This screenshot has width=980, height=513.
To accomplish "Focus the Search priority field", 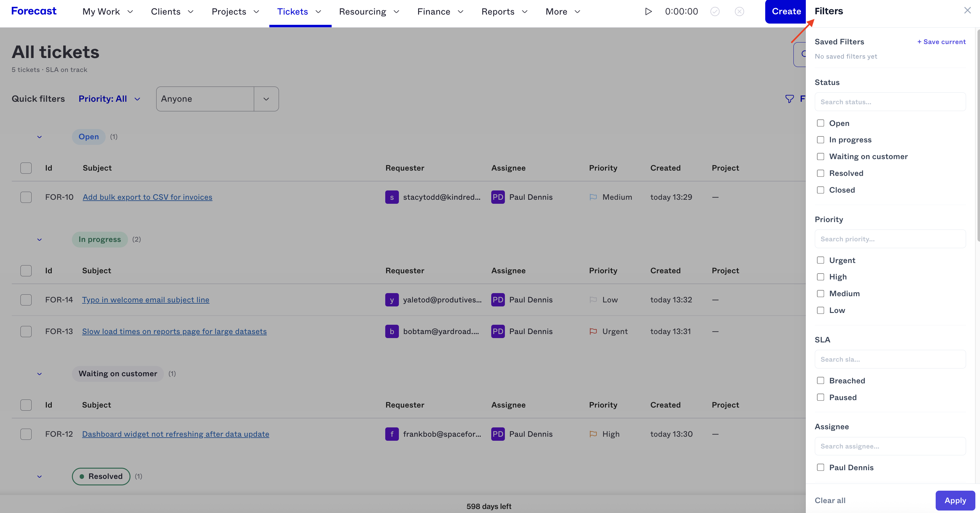I will pos(890,239).
